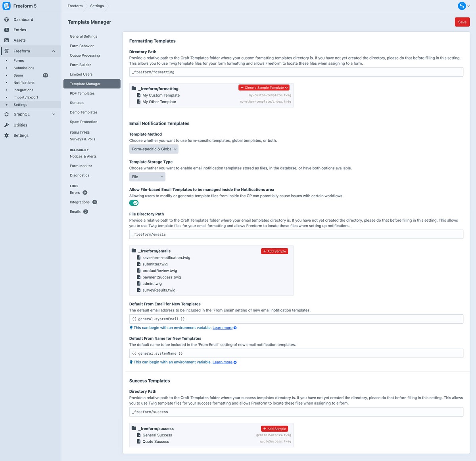Click the Freeform 5 logo icon
Image resolution: width=476 pixels, height=461 pixels.
6,6
